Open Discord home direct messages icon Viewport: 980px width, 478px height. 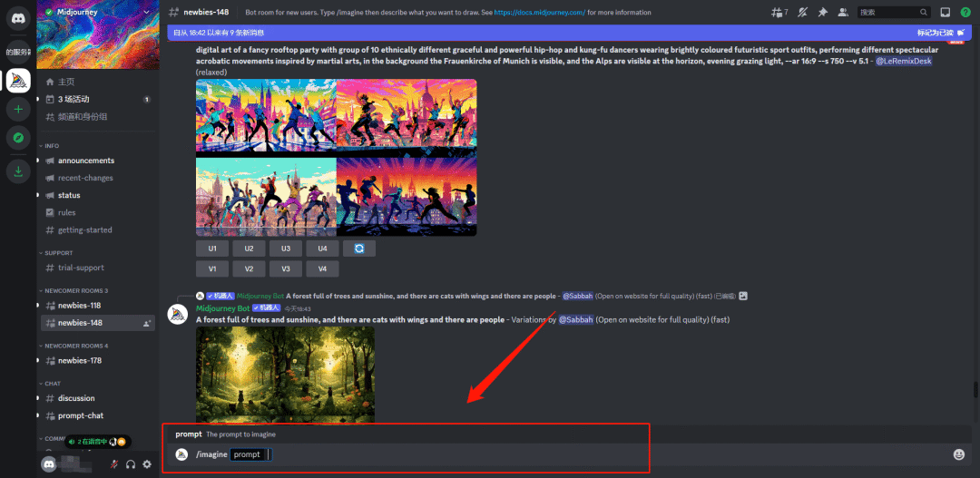pos(18,18)
